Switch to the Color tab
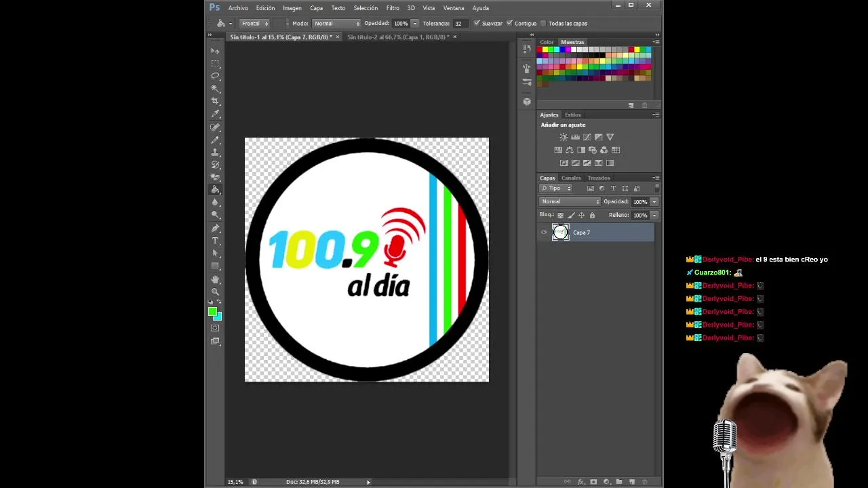Screen dimensions: 868x488 547,42
